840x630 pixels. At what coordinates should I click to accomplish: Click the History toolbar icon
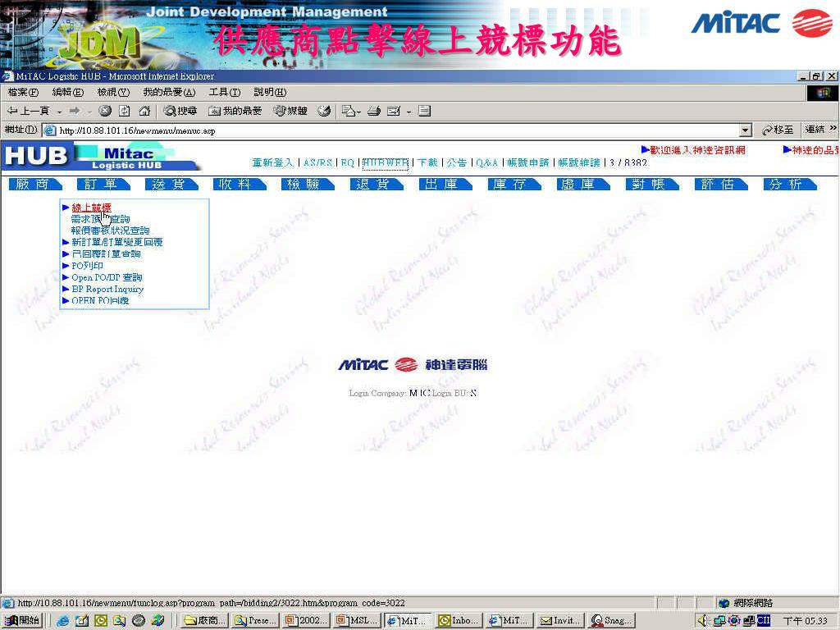click(323, 111)
